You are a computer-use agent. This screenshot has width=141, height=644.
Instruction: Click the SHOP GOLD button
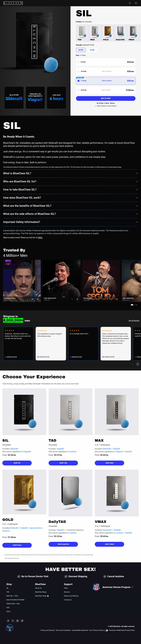(x=17, y=545)
